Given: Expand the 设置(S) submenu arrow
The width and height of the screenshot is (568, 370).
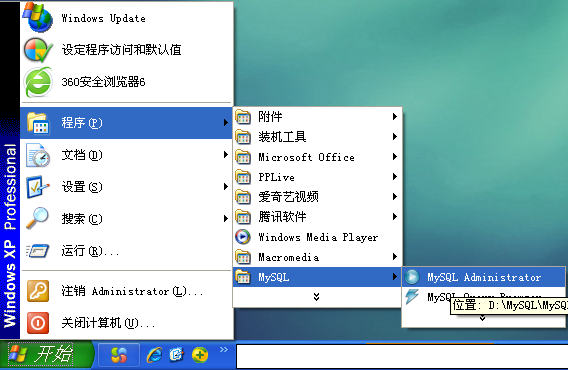Looking at the screenshot, I should [x=226, y=186].
